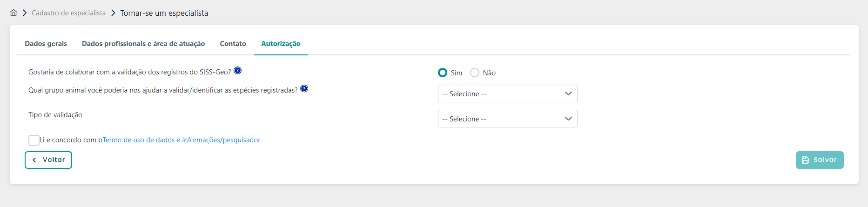Viewport: 868px width, 207px height.
Task: Tick the 'Li e concordo' terms checkbox
Action: point(34,140)
